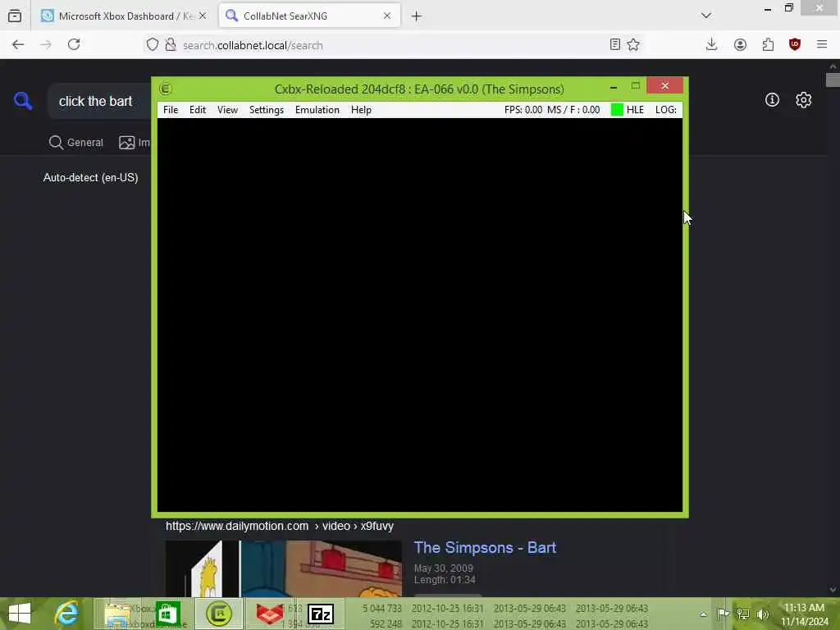Click the page vertical scrollbar thumb
This screenshot has height=630, width=840.
point(833,80)
